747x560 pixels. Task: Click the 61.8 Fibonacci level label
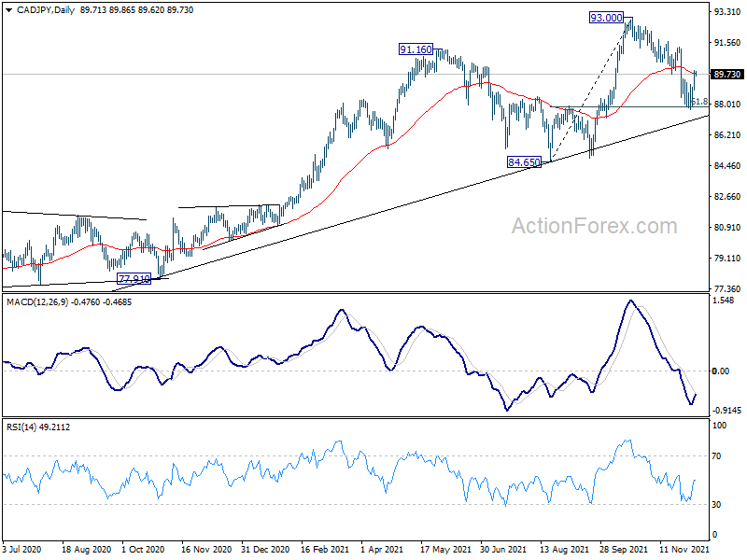click(699, 102)
